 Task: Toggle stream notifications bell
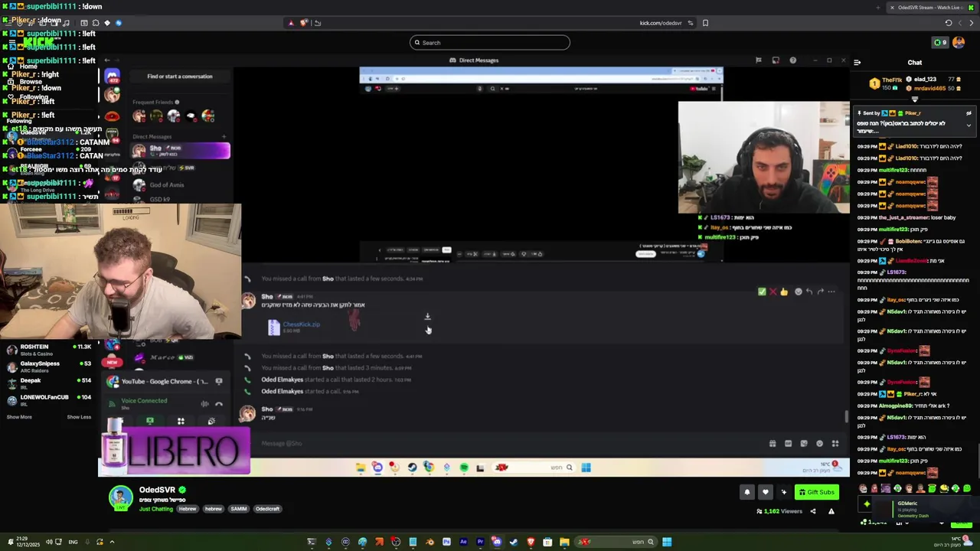[747, 492]
